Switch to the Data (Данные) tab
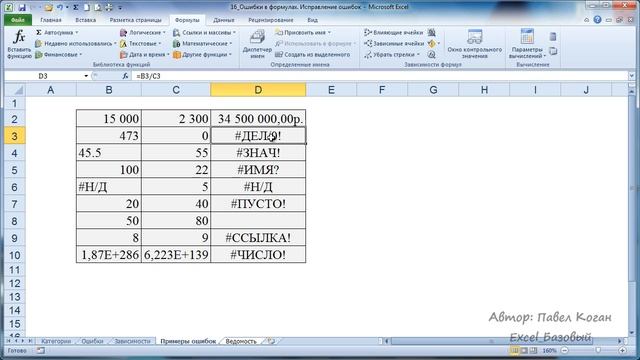The image size is (640, 360). (224, 20)
